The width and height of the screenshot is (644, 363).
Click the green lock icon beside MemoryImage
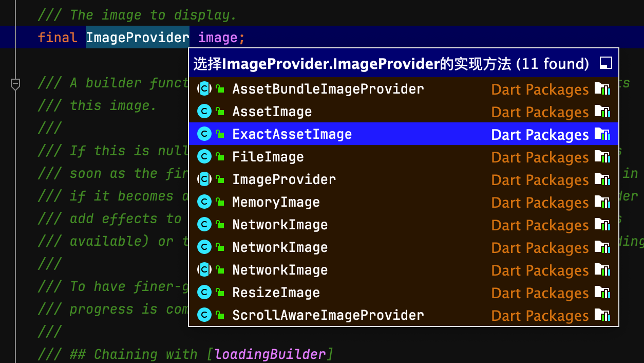[x=220, y=202]
